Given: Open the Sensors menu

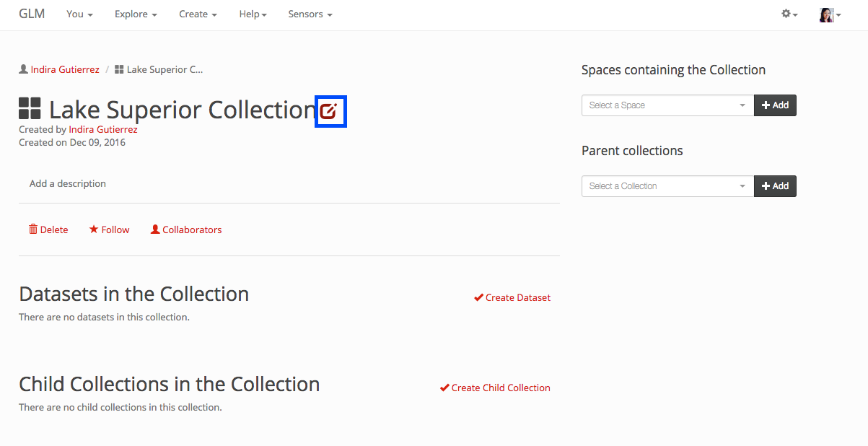Looking at the screenshot, I should pyautogui.click(x=310, y=14).
